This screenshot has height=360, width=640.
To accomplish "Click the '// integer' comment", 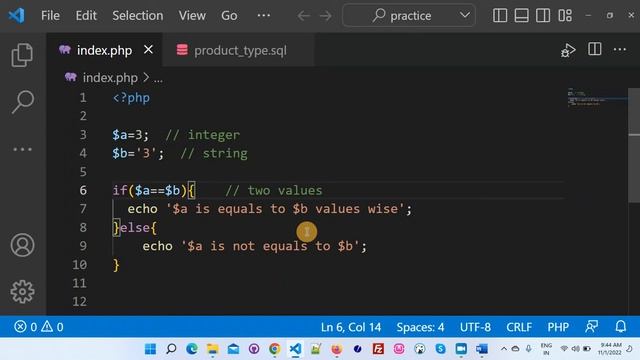I will [202, 135].
